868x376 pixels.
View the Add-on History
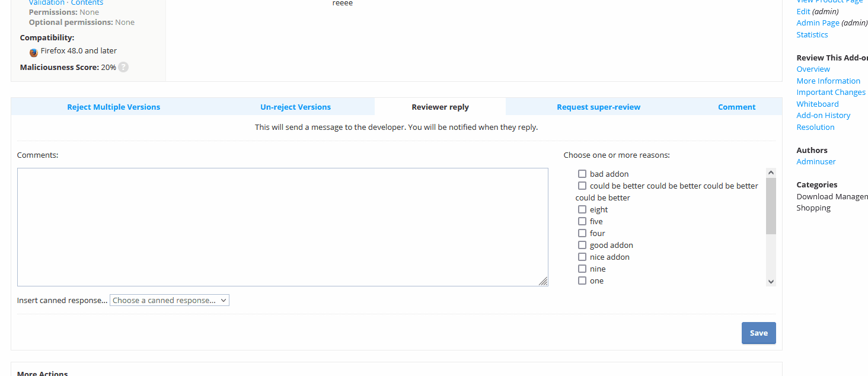click(x=823, y=115)
